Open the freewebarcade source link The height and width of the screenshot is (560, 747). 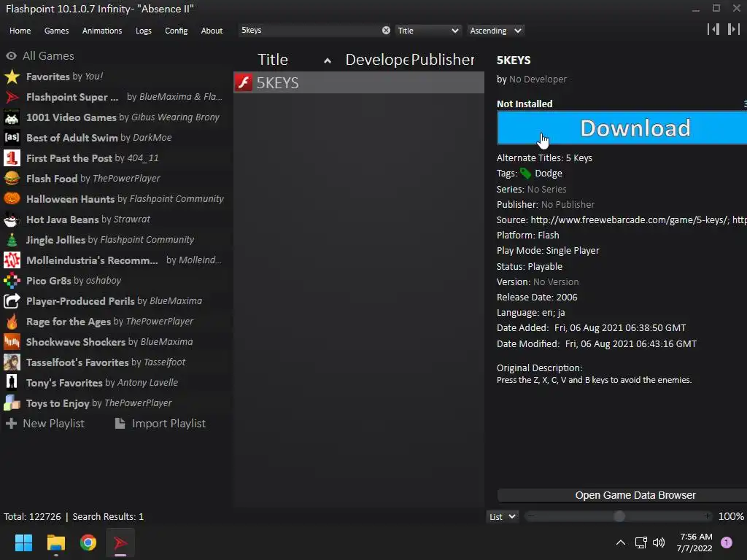[630, 220]
